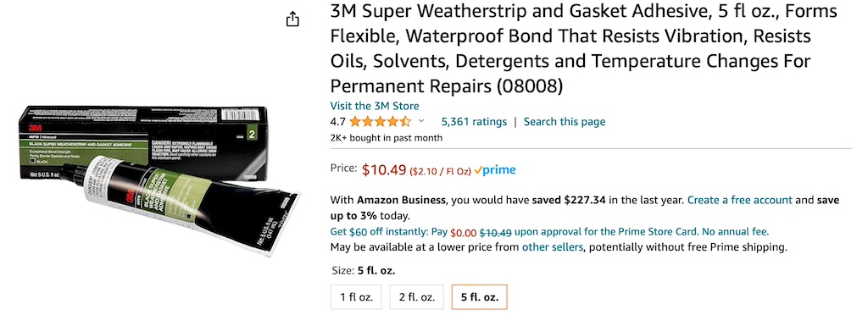Click the $10.49 price text

384,169
